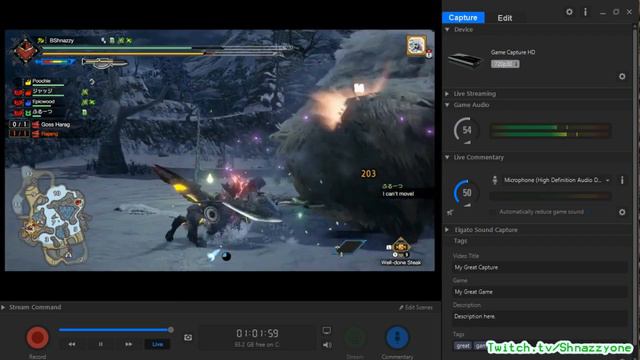
Task: Click the game video preview
Action: pyautogui.click(x=220, y=150)
